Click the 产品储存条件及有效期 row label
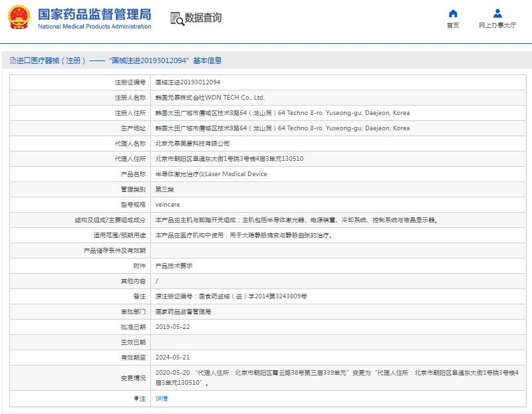Image resolution: width=532 pixels, height=414 pixels. [x=114, y=251]
